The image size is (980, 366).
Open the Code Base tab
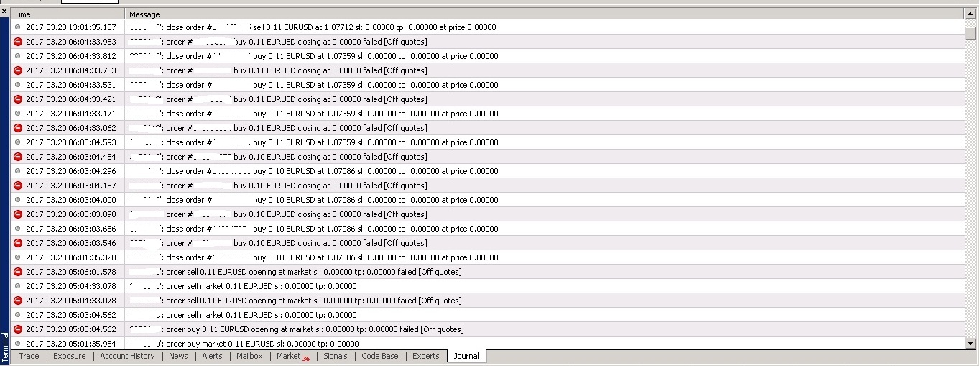(x=379, y=356)
